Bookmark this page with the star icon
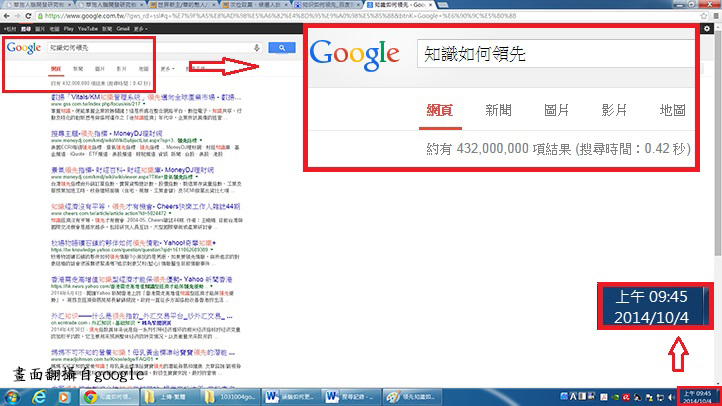722x406 pixels. (704, 16)
